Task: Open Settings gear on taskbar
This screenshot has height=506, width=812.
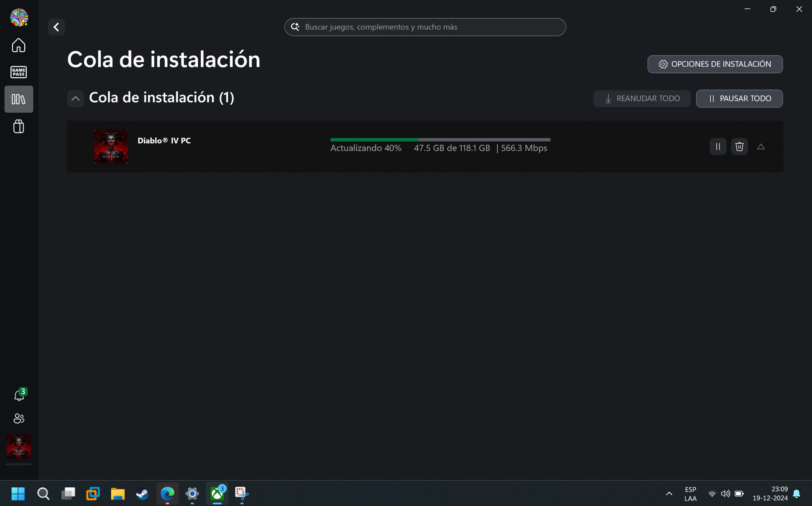Action: pos(192,493)
